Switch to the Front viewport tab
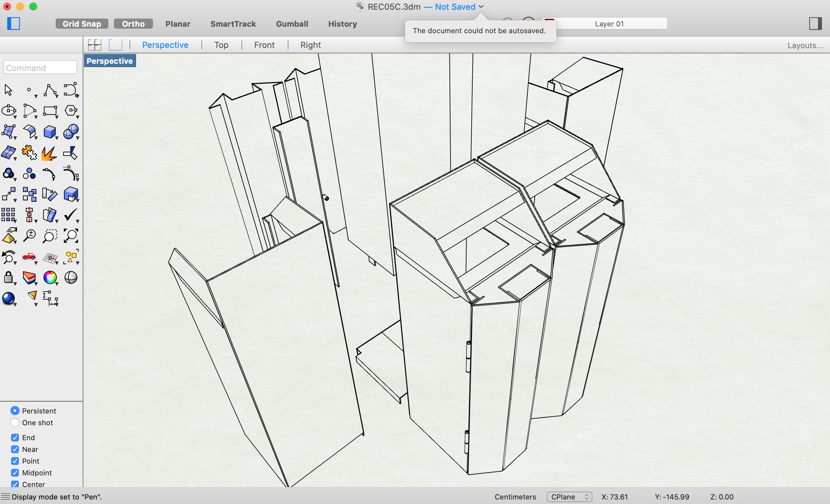 [264, 45]
